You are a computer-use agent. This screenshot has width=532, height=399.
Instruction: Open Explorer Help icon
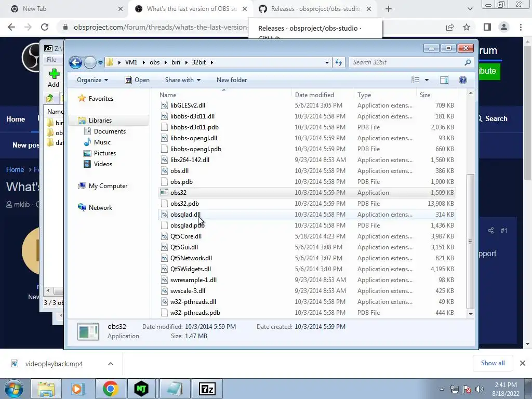tap(462, 80)
